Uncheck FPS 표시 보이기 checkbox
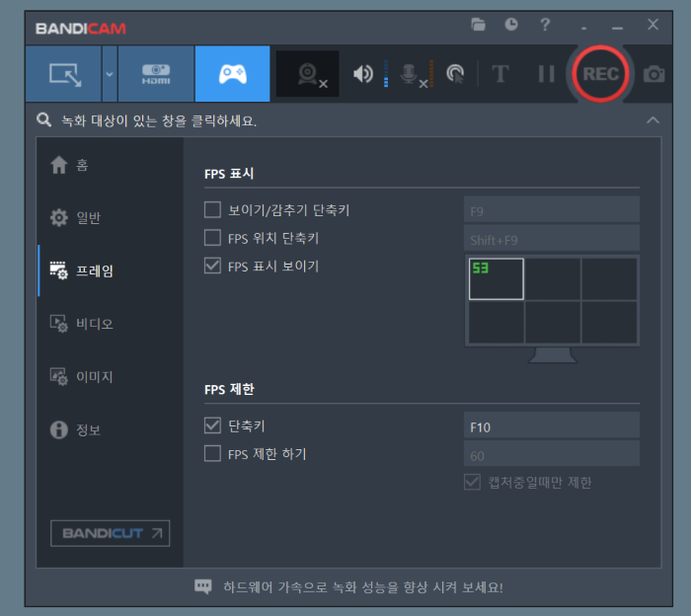The height and width of the screenshot is (616, 691). pyautogui.click(x=212, y=266)
